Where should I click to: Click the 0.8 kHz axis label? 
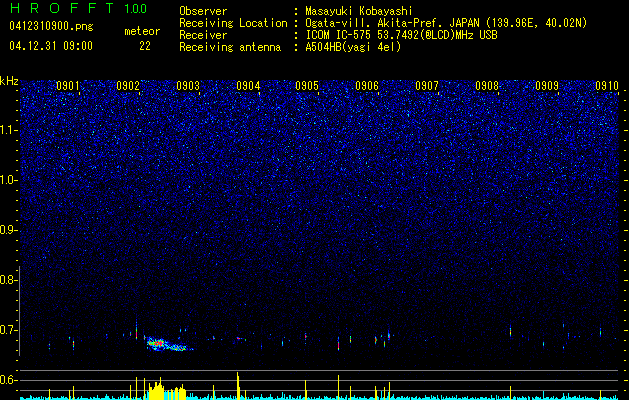pos(8,280)
